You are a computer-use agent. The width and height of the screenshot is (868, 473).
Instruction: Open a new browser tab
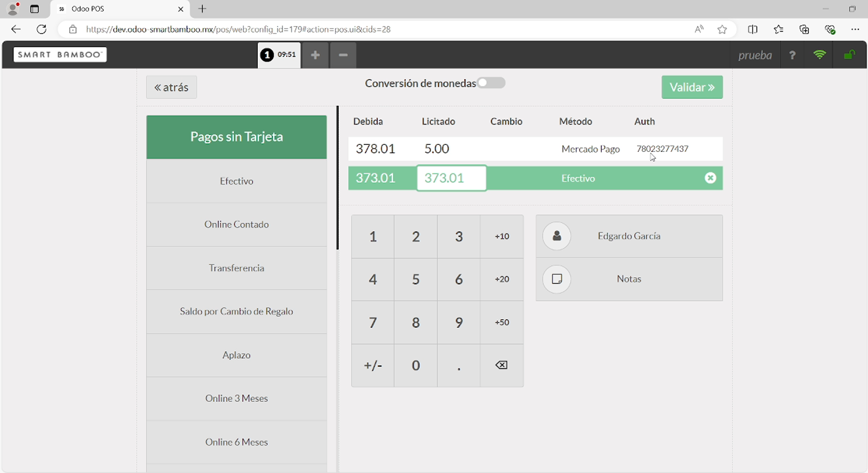pos(202,9)
